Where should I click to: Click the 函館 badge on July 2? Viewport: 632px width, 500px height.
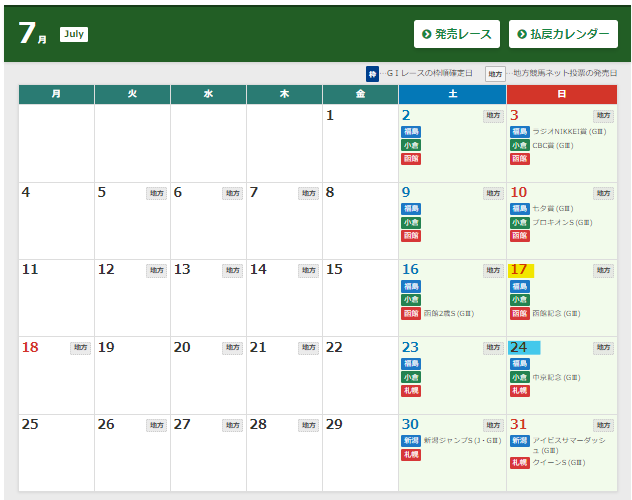[411, 159]
